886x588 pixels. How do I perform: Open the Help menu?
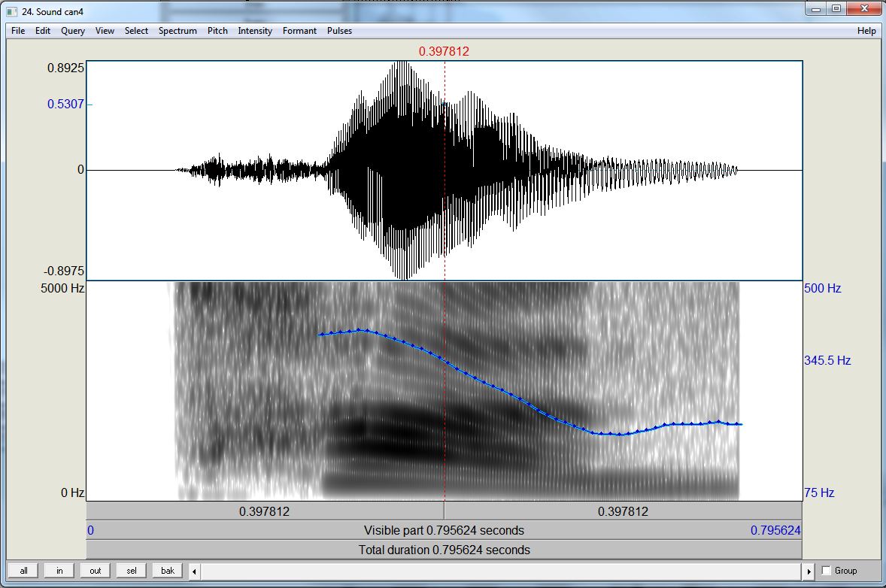[x=866, y=31]
